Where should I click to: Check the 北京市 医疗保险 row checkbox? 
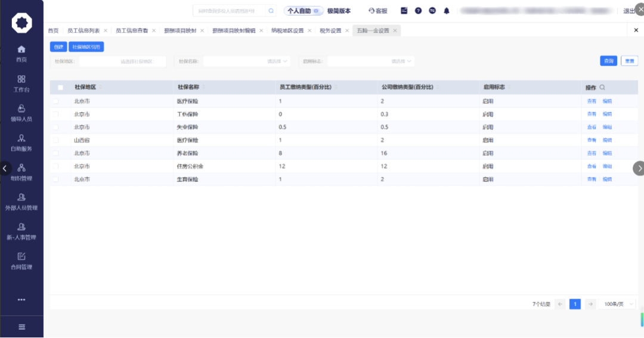56,101
